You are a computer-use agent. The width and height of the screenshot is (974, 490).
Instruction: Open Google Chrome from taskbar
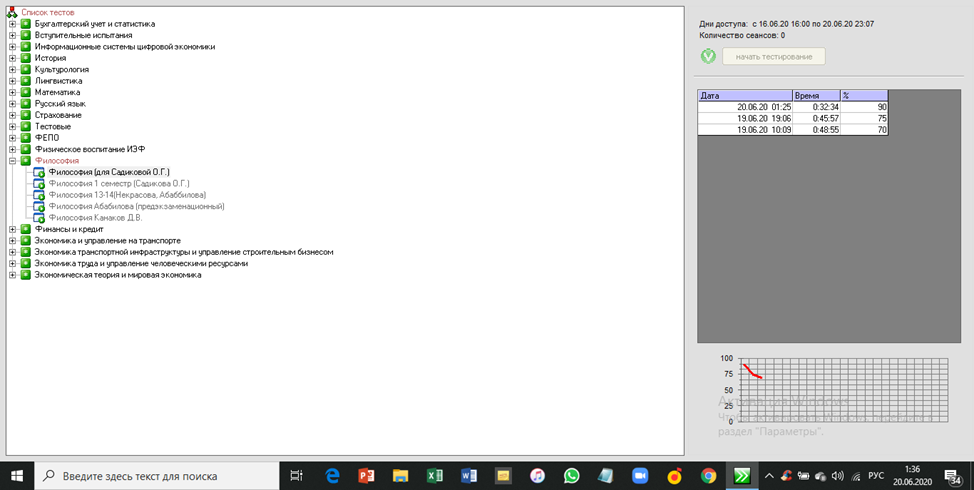pos(708,476)
